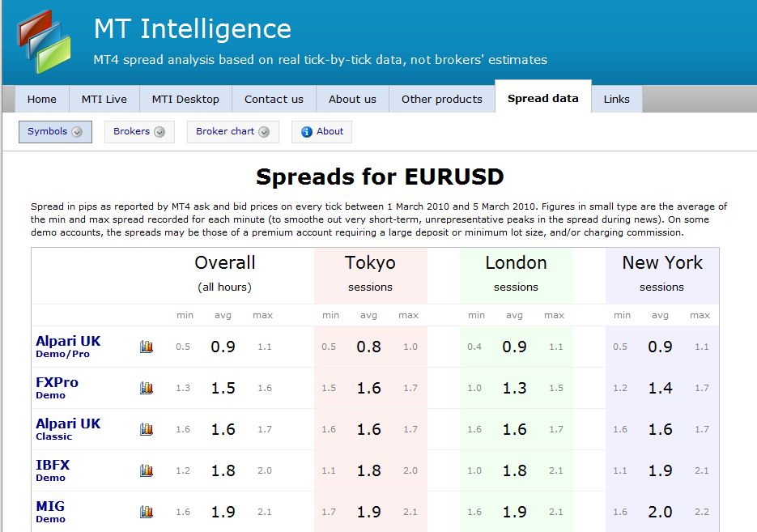Go to the Home tab
Screen dimensions: 757x532
coord(42,99)
